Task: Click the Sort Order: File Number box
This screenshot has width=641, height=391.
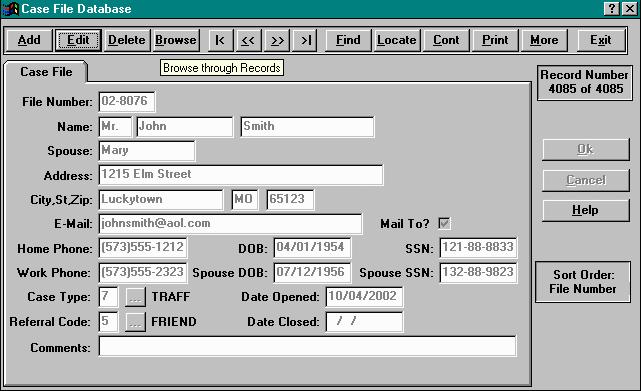Action: pyautogui.click(x=583, y=282)
